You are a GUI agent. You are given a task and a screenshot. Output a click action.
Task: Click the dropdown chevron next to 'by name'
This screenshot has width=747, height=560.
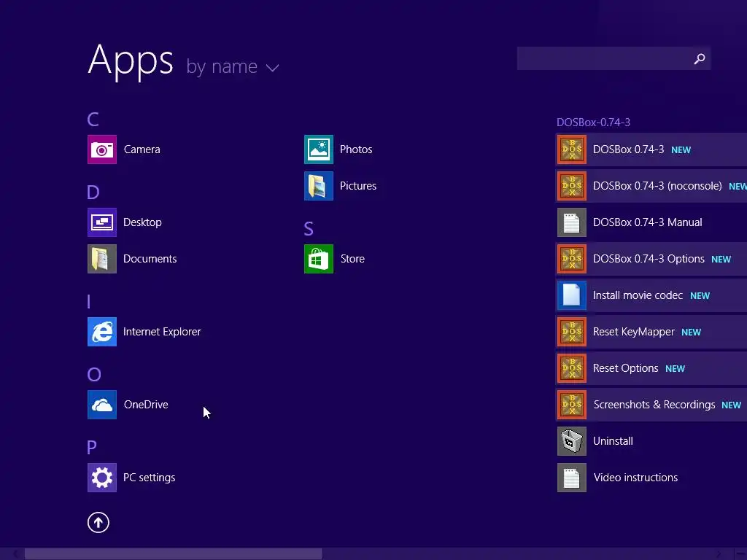273,69
